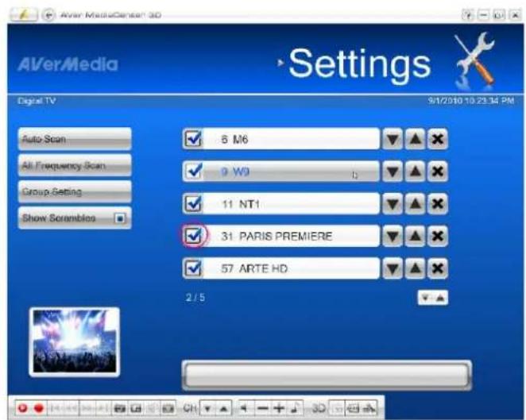Toggle the Show Scrambles option
Screen dimensions: 526x420
click(120, 218)
